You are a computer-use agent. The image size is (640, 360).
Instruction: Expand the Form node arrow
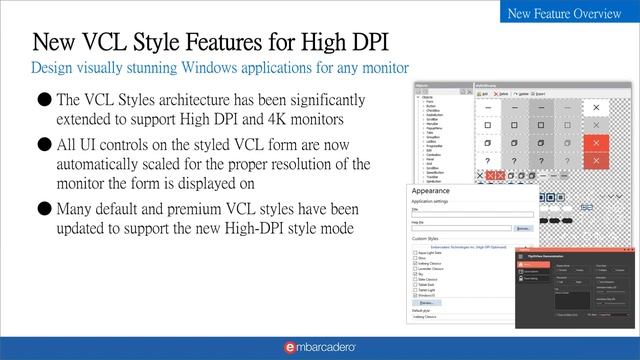click(x=423, y=102)
